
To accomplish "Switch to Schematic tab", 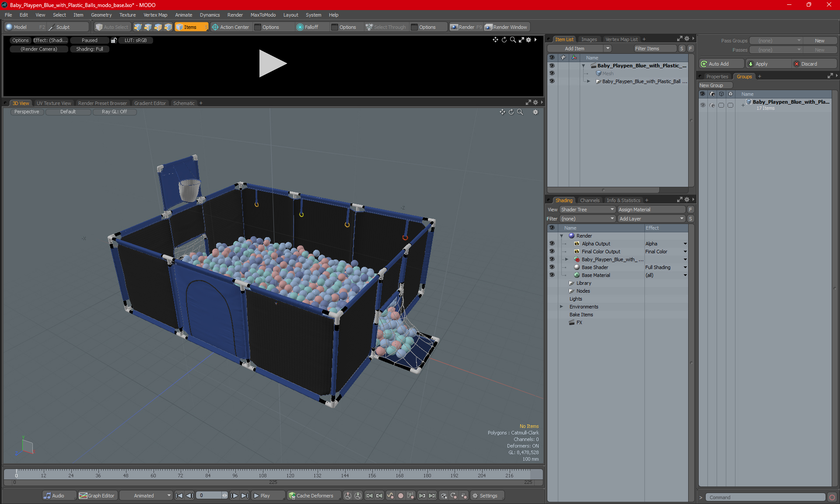I will click(x=184, y=103).
